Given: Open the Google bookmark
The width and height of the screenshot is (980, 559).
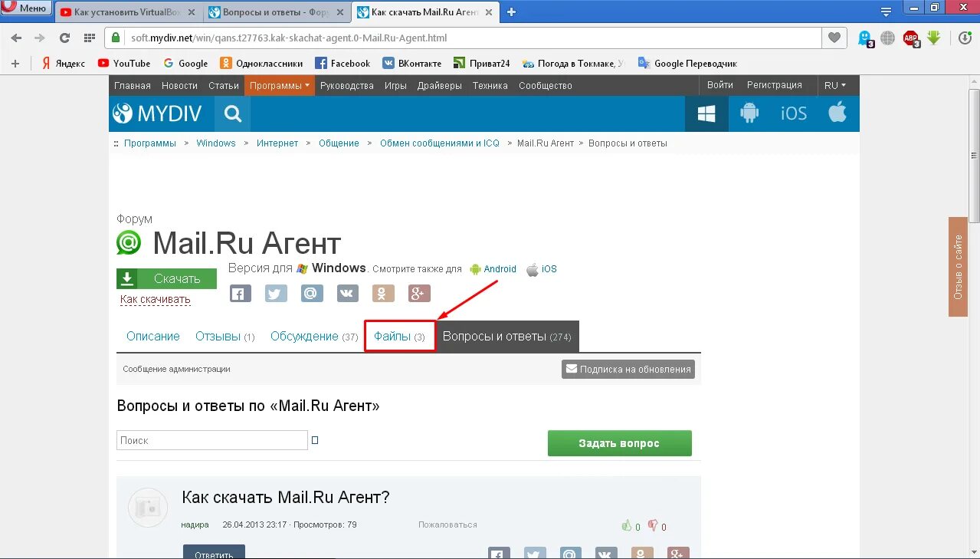Looking at the screenshot, I should pyautogui.click(x=185, y=64).
